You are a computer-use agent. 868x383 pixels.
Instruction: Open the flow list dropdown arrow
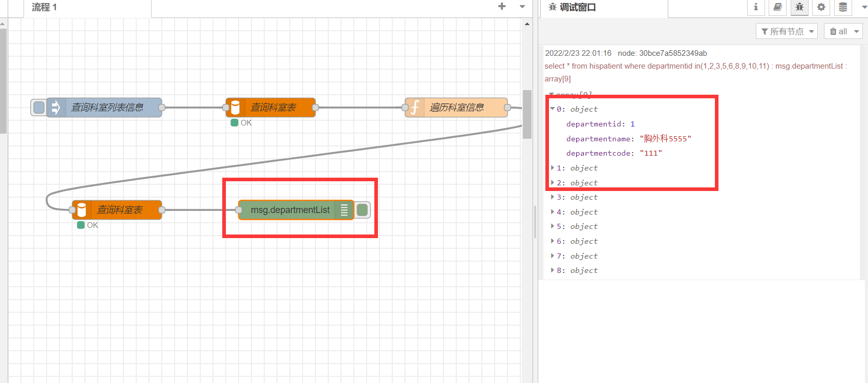(x=522, y=7)
